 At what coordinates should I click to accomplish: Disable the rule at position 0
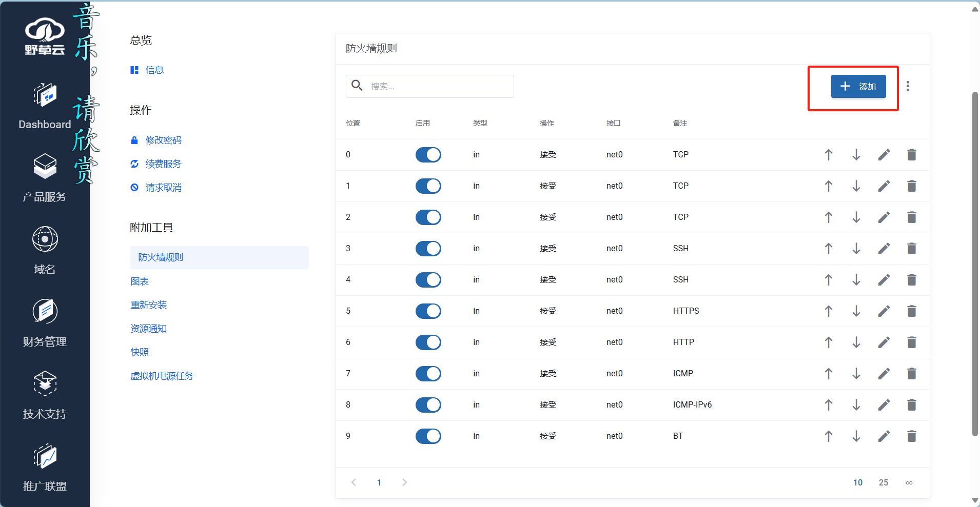tap(428, 155)
